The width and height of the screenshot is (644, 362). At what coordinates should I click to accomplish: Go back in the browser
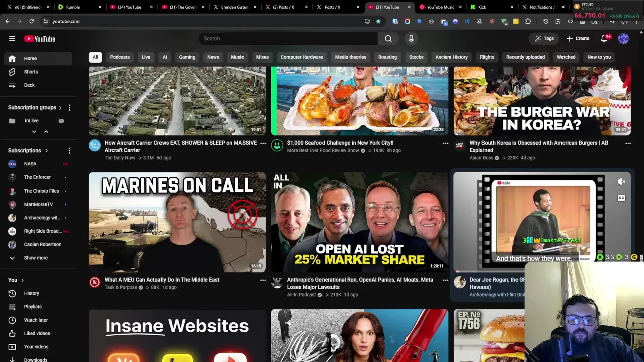click(x=7, y=21)
